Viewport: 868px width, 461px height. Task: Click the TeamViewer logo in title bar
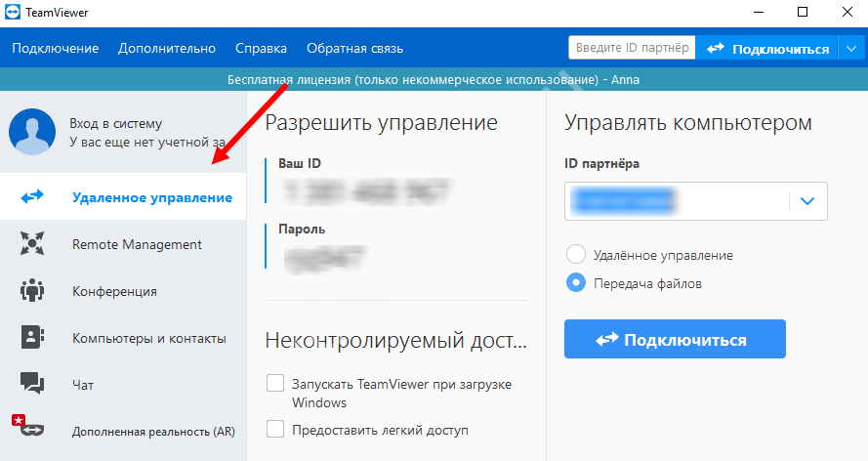pos(12,12)
